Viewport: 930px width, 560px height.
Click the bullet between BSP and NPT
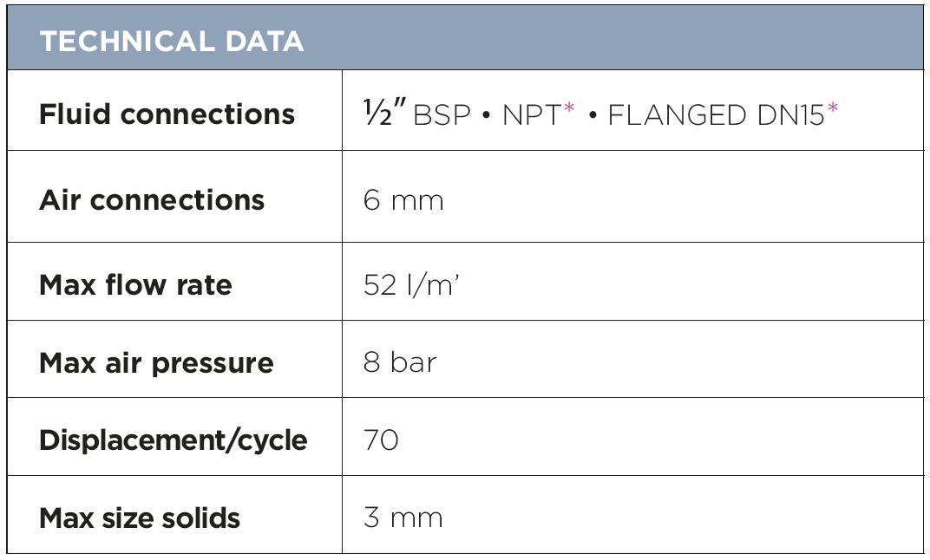487,115
